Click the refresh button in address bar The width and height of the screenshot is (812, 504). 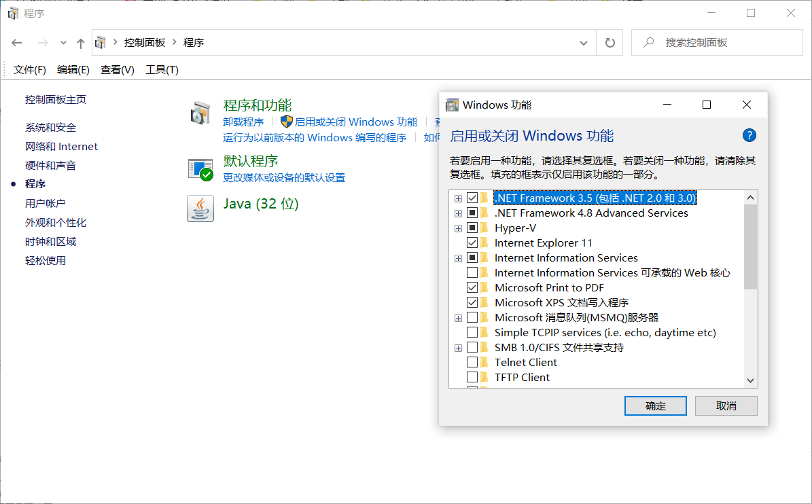point(610,43)
